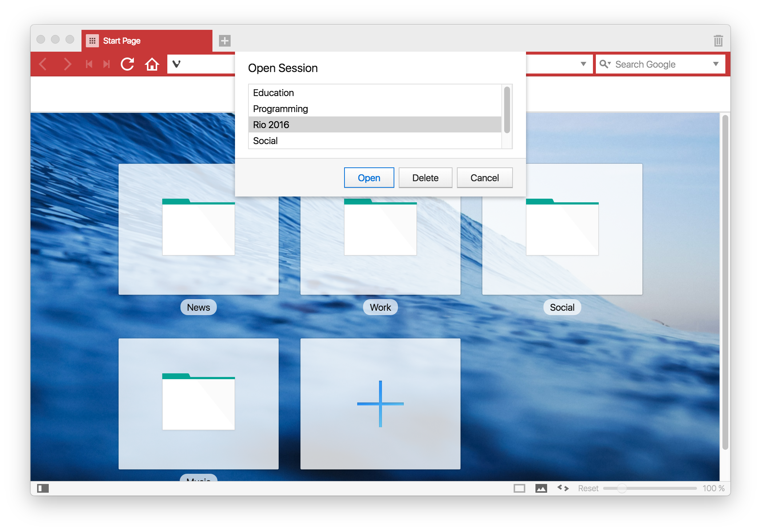Cancel the Open Session dialog
This screenshot has width=761, height=532.
[485, 178]
